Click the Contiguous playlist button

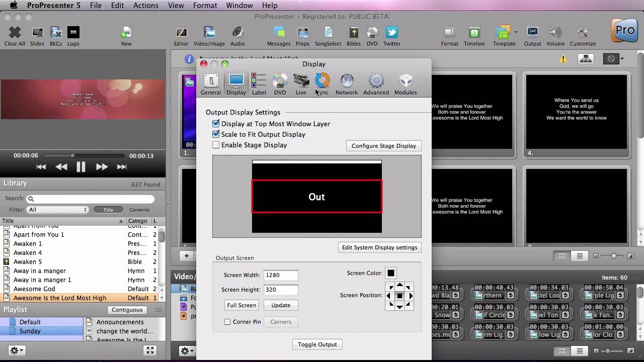coord(127,310)
